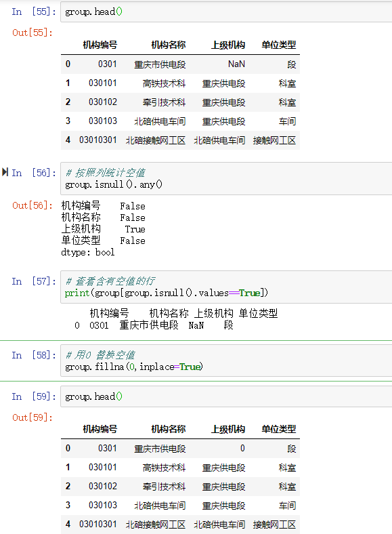Viewport: 392px width, 534px height.
Task: Click the code cell with group.isnull().any()
Action: tap(226, 178)
